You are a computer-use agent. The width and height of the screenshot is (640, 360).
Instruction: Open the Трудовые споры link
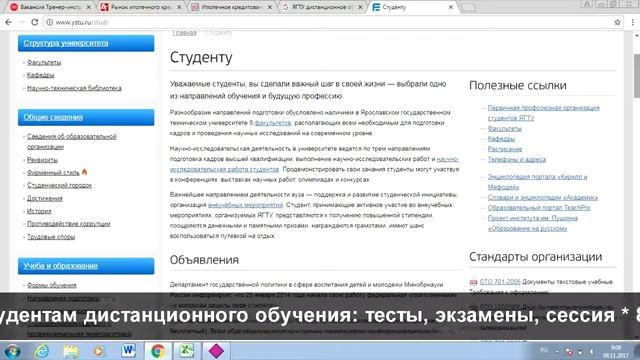pos(51,237)
